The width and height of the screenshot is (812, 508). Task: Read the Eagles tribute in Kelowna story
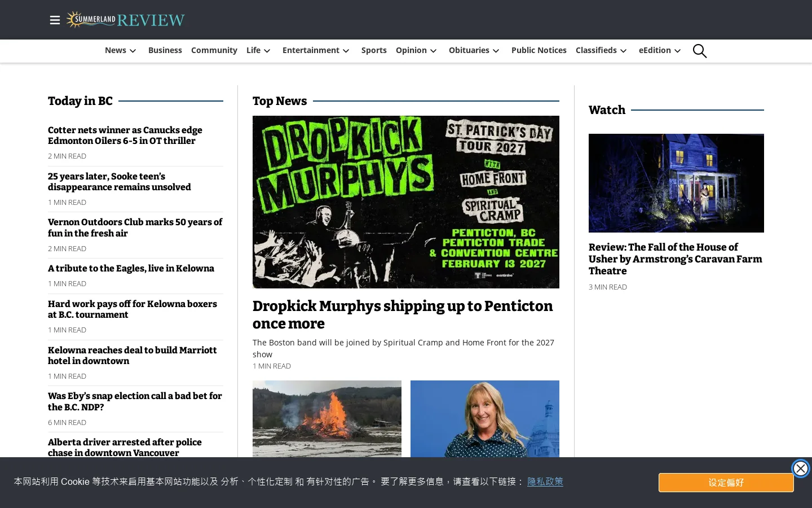click(x=131, y=269)
